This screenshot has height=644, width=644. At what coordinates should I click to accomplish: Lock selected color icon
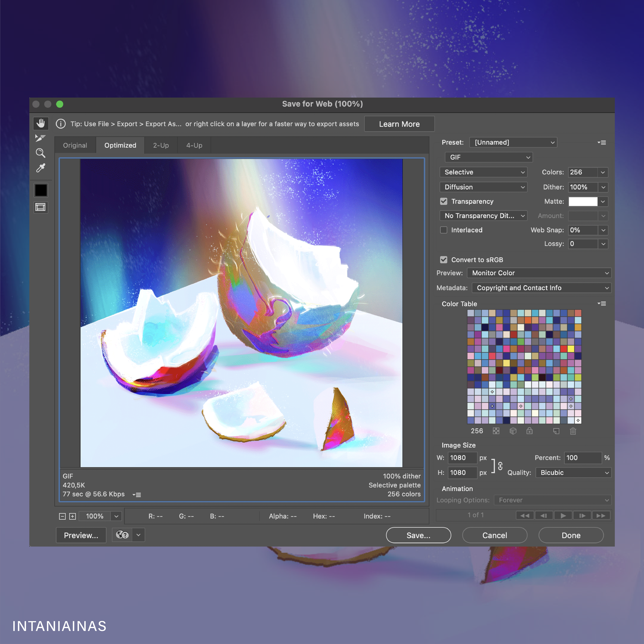point(529,431)
